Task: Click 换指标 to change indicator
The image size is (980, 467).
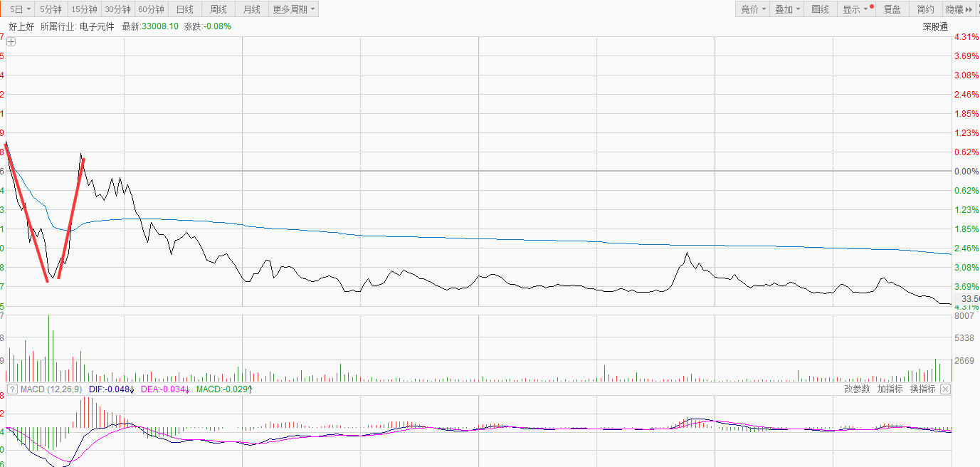Action: pos(922,389)
